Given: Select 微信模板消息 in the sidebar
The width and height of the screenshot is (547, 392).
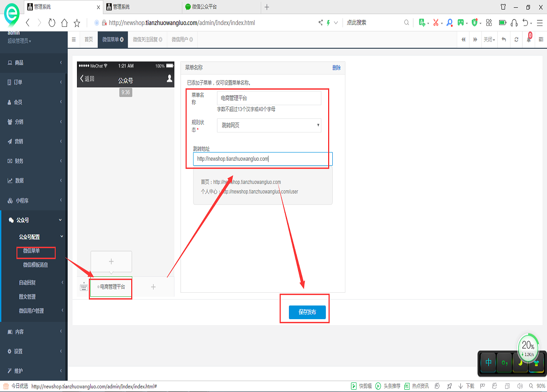Looking at the screenshot, I should pos(36,265).
